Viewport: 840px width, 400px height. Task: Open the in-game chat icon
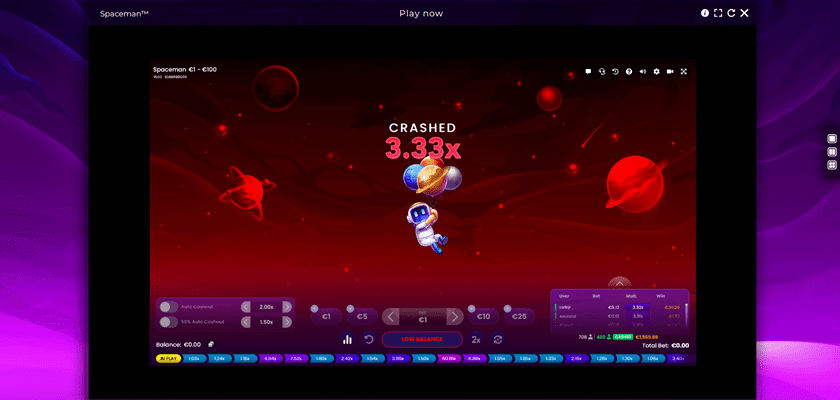click(588, 71)
